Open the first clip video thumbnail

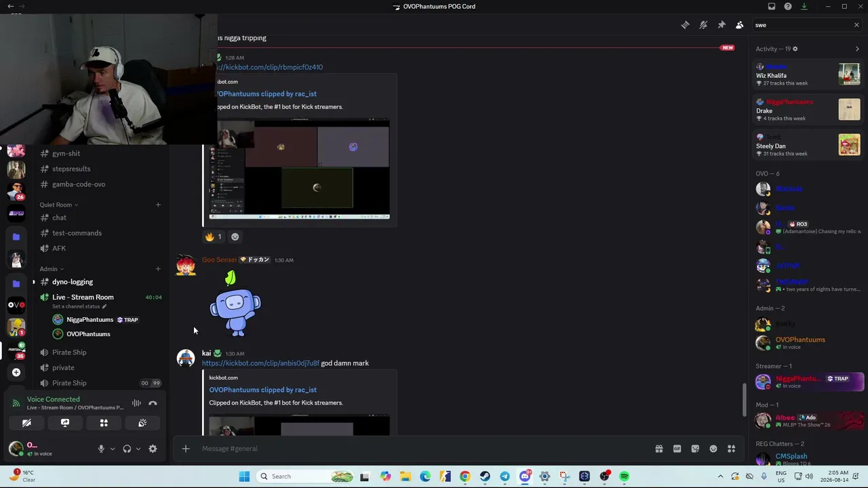pyautogui.click(x=299, y=168)
